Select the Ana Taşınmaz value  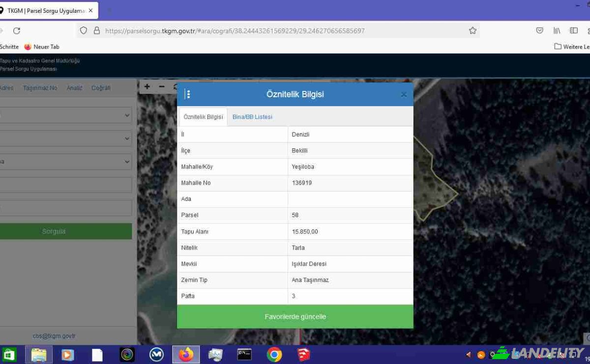[350, 280]
